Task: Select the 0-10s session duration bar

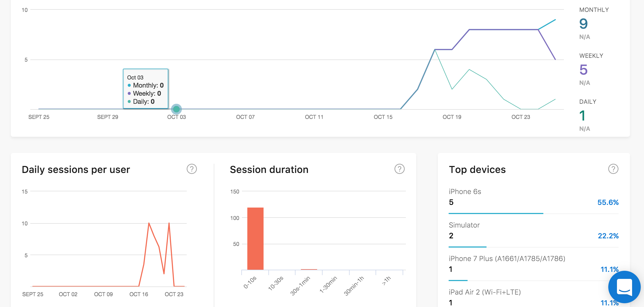Action: click(x=255, y=239)
